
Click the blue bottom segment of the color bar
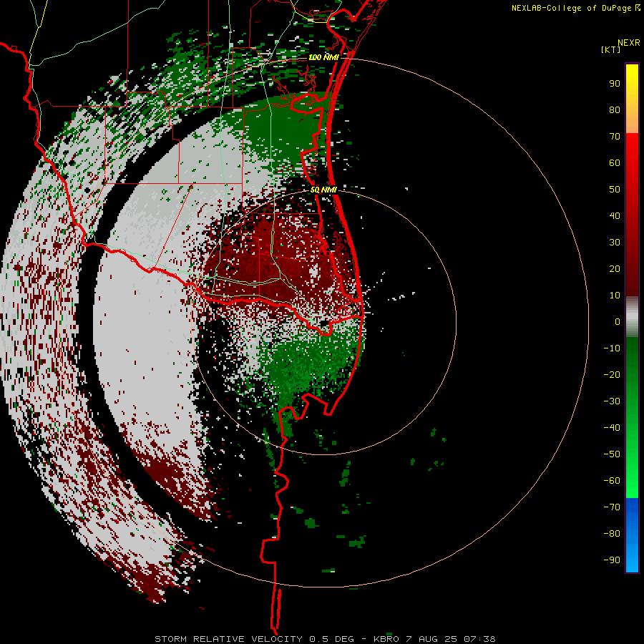(x=632, y=535)
